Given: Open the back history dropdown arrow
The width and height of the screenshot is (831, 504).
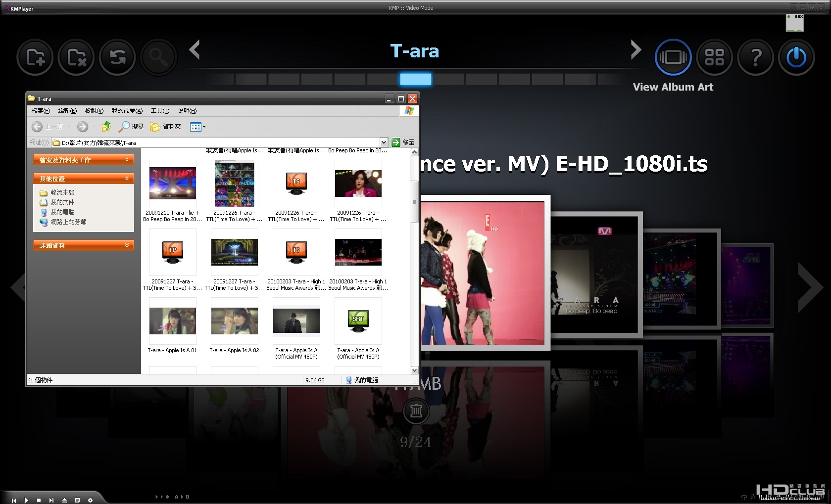Looking at the screenshot, I should [69, 127].
